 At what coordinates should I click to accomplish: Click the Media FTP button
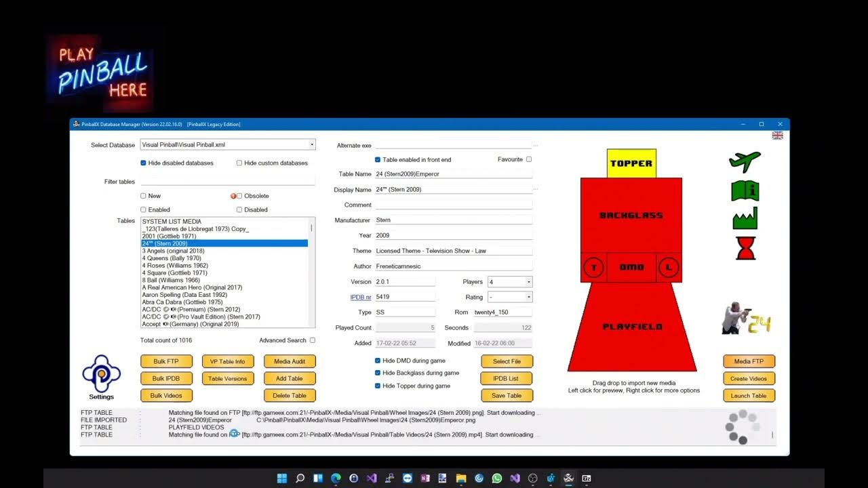(x=749, y=361)
